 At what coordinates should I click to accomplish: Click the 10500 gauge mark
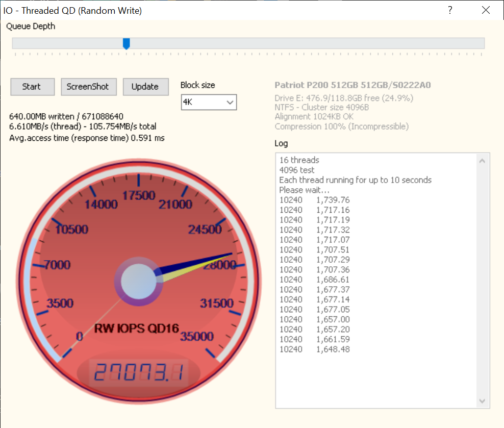tap(72, 230)
